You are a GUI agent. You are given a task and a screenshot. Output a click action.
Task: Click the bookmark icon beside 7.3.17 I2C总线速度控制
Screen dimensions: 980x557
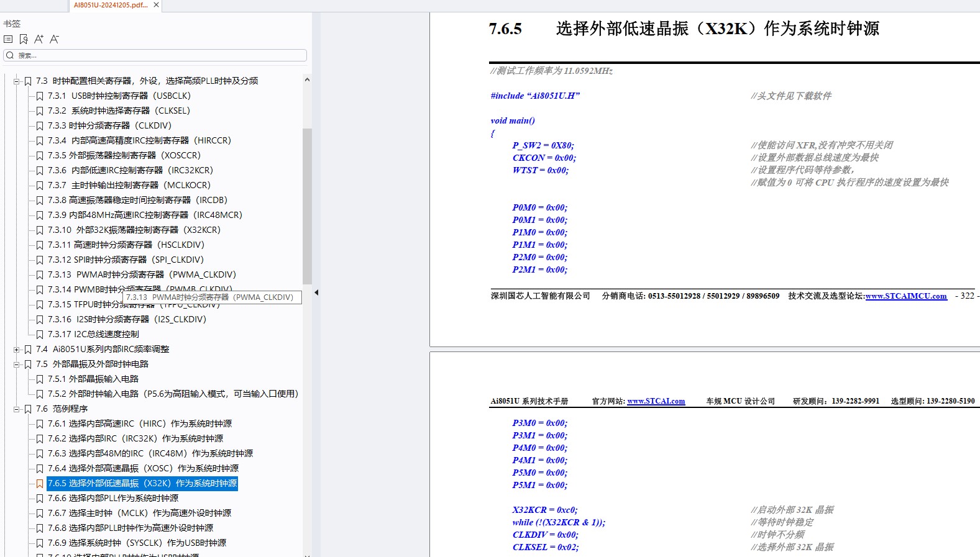pyautogui.click(x=40, y=335)
